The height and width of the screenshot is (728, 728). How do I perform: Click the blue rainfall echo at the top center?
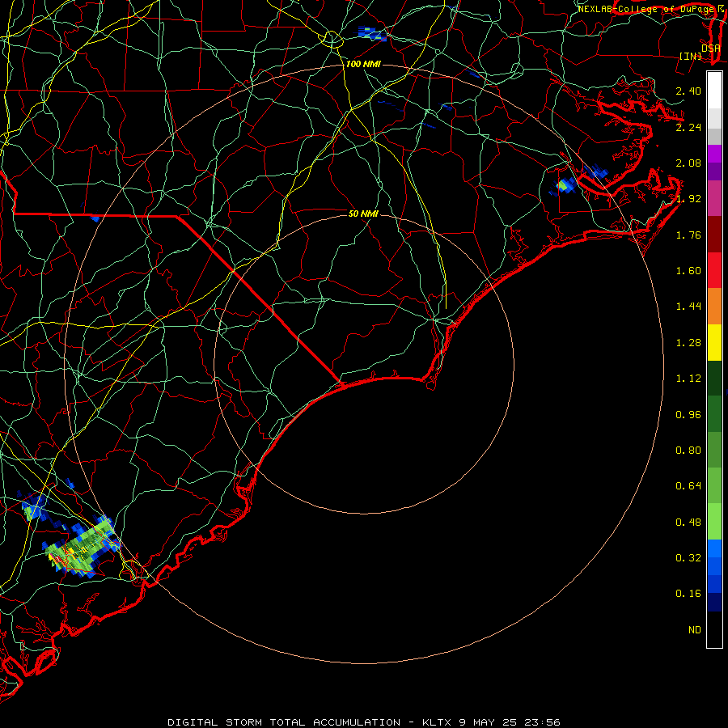372,33
